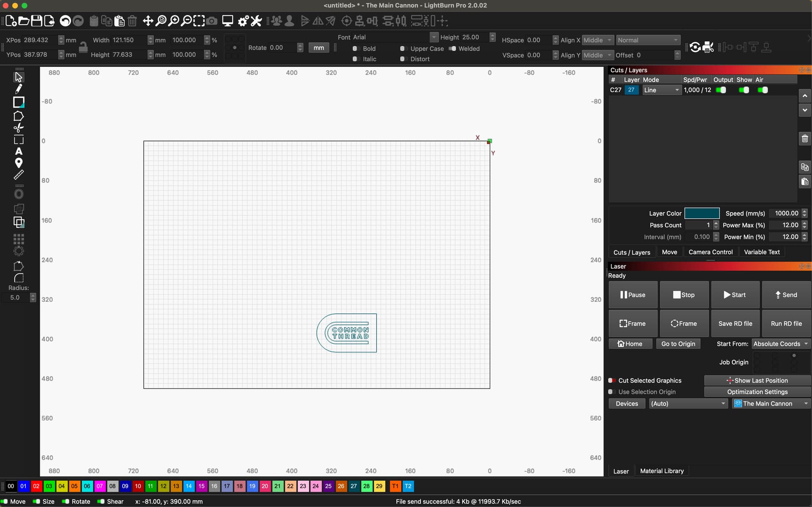Toggle Show for layer C27
The height and width of the screenshot is (507, 812).
pyautogui.click(x=744, y=90)
